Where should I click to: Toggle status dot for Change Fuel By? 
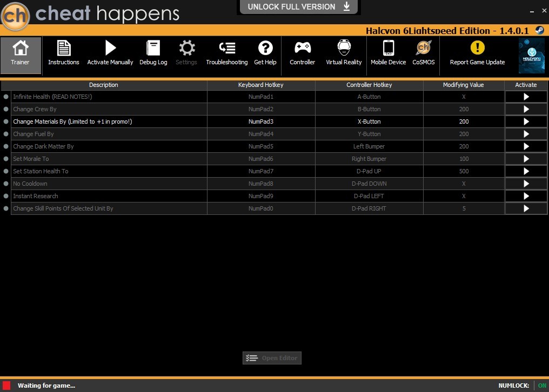6,134
